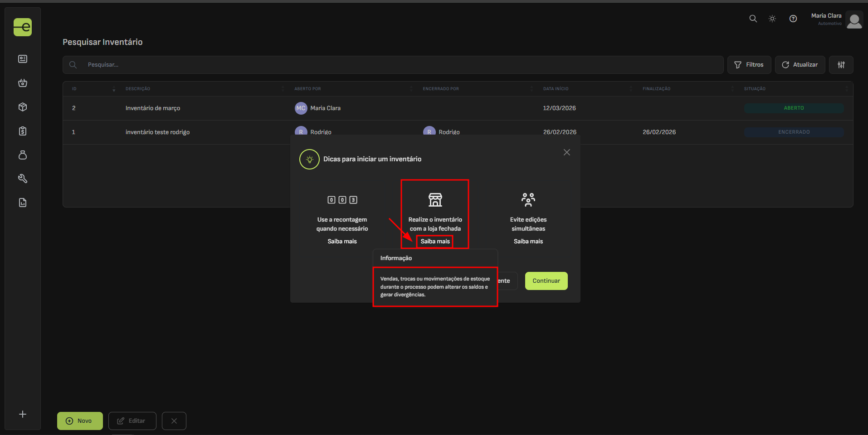Sort by the ID column header
Viewport: 868px width, 435px height.
point(74,89)
